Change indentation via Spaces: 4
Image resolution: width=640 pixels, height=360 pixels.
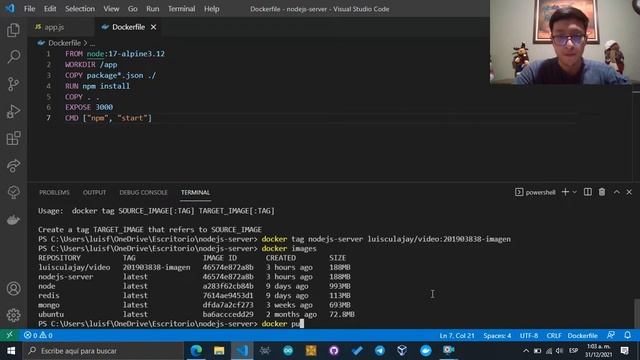pos(497,336)
